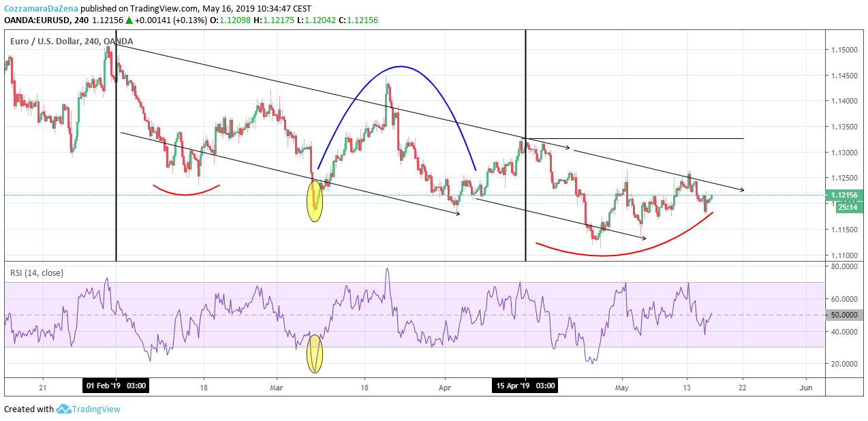Click the 1.15000 price axis label
The height and width of the screenshot is (421, 868).
(x=843, y=50)
